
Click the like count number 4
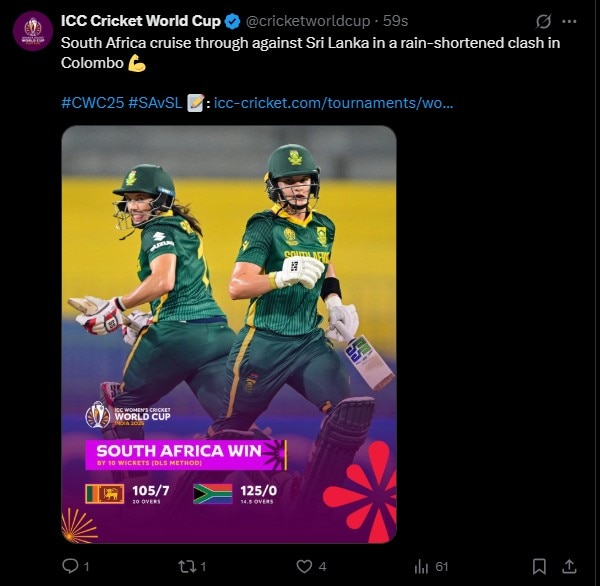(x=322, y=566)
